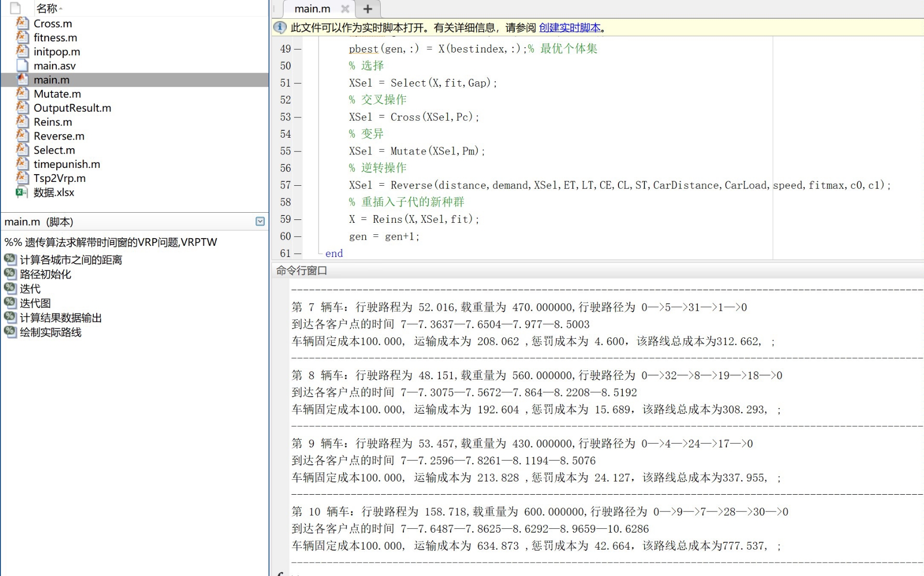The height and width of the screenshot is (576, 924).
Task: Click the Select.m file icon
Action: 22,150
